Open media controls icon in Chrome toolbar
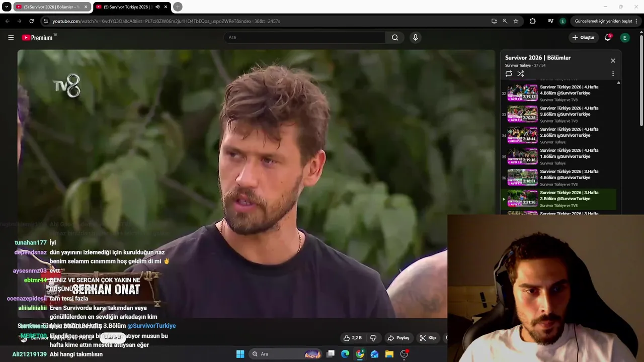The width and height of the screenshot is (644, 362). click(551, 21)
